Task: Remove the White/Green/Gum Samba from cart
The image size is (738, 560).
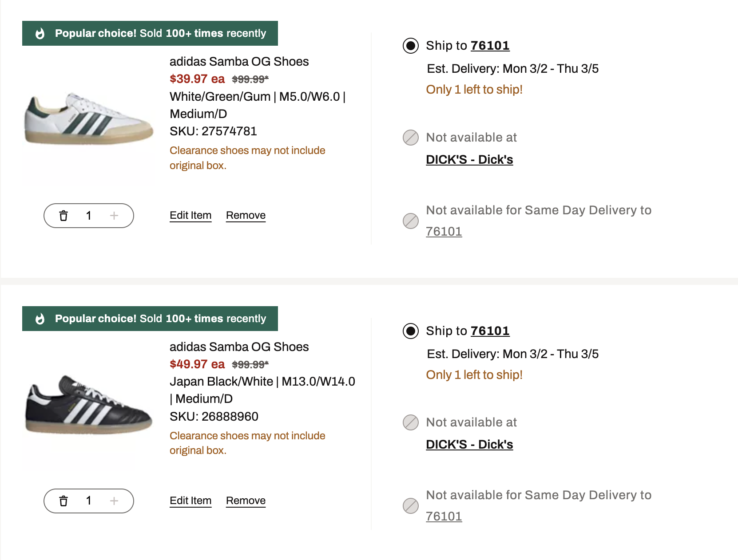Action: point(246,215)
